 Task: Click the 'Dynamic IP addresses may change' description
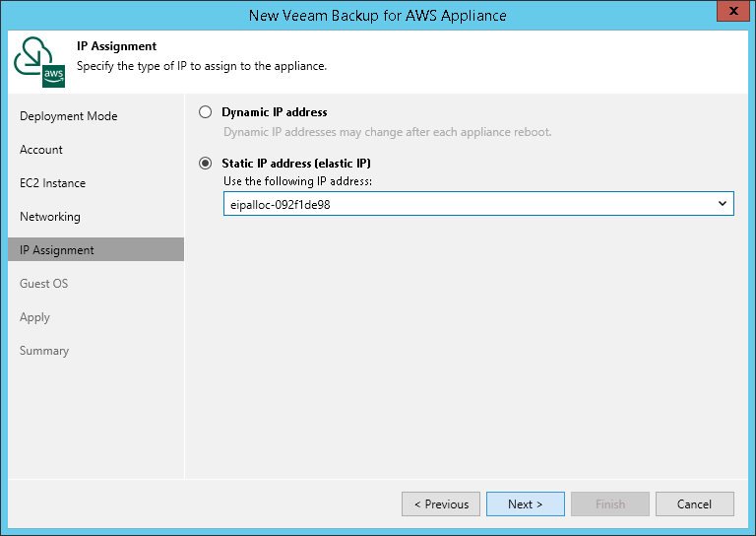387,132
